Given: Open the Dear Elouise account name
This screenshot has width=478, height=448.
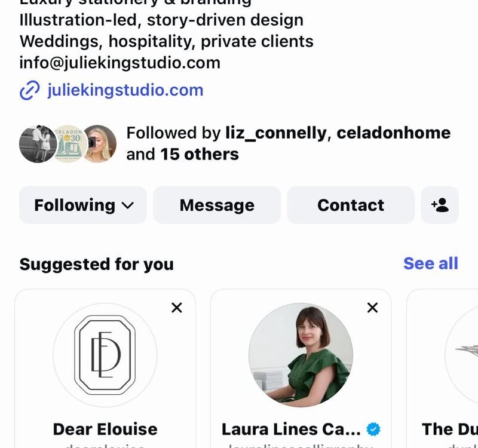Looking at the screenshot, I should click(105, 429).
